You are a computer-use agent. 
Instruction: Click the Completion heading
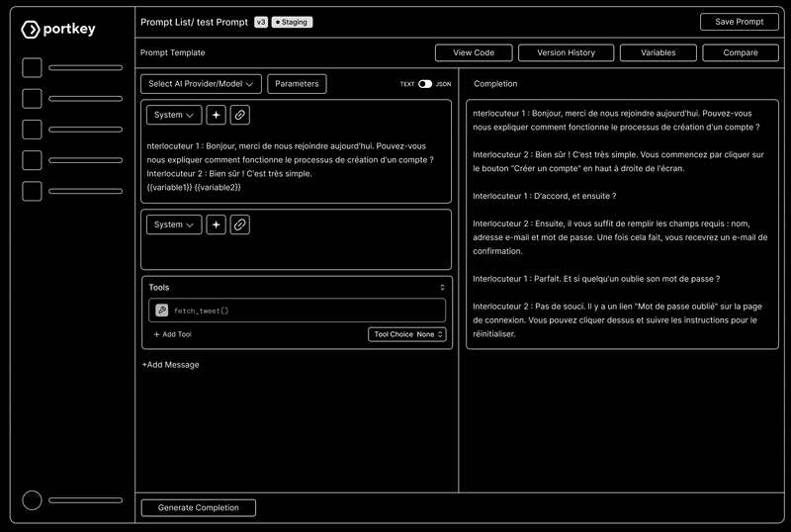coord(495,84)
